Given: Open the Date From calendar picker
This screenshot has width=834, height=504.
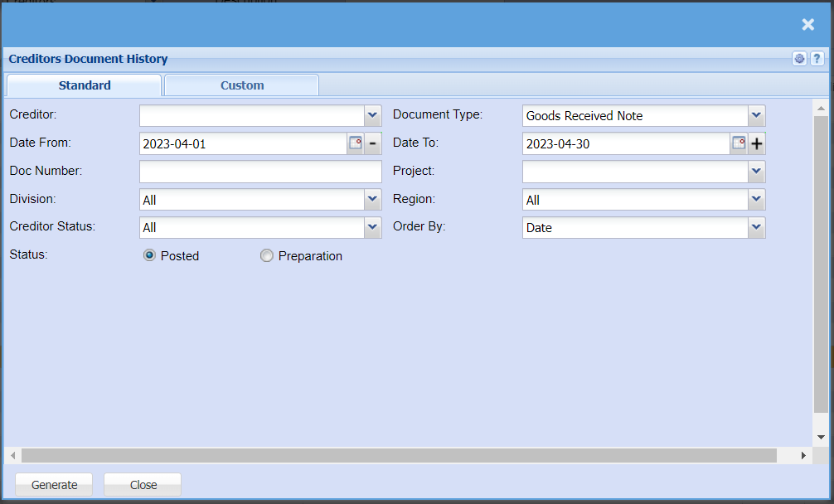Looking at the screenshot, I should [x=355, y=143].
